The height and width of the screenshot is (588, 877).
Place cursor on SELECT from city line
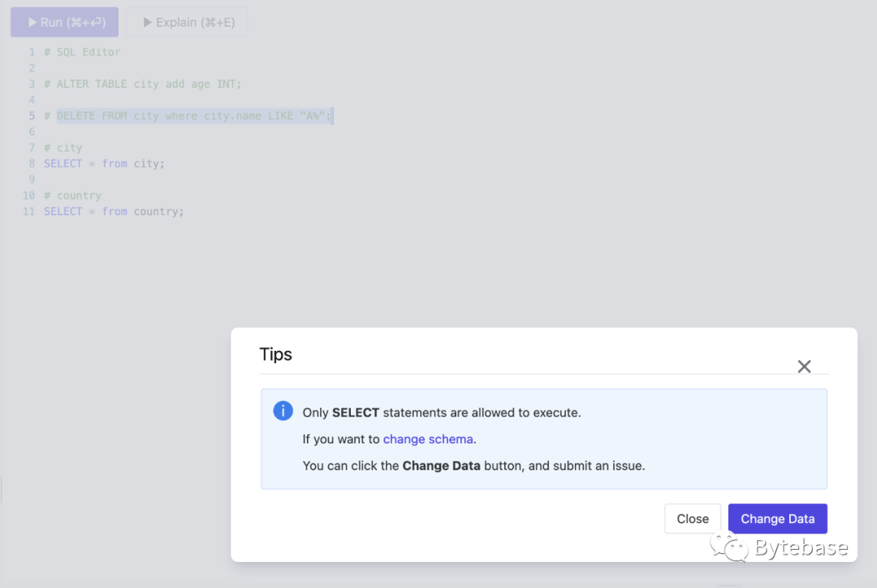pos(104,163)
